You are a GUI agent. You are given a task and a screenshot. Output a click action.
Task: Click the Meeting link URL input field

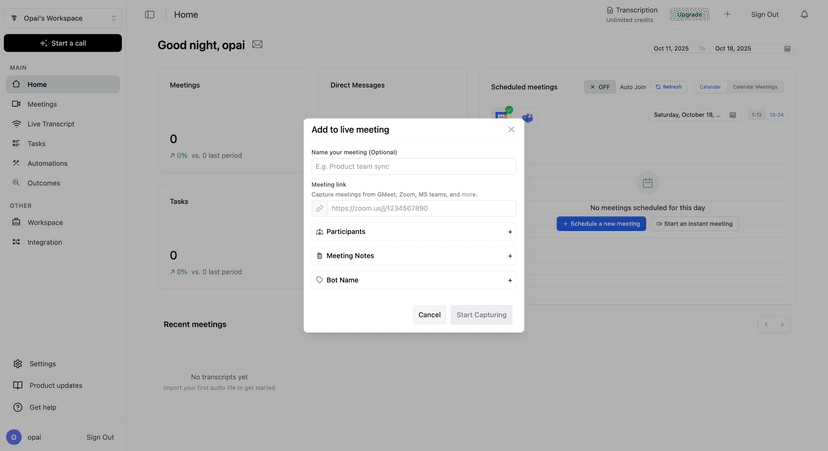[421, 208]
